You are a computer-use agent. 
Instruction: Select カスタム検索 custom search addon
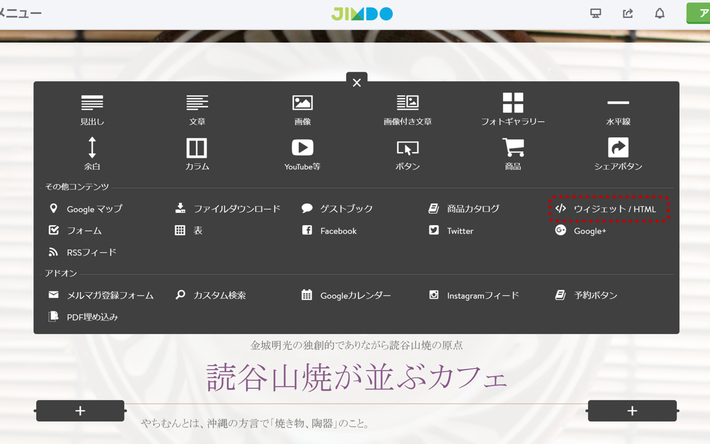coord(211,295)
